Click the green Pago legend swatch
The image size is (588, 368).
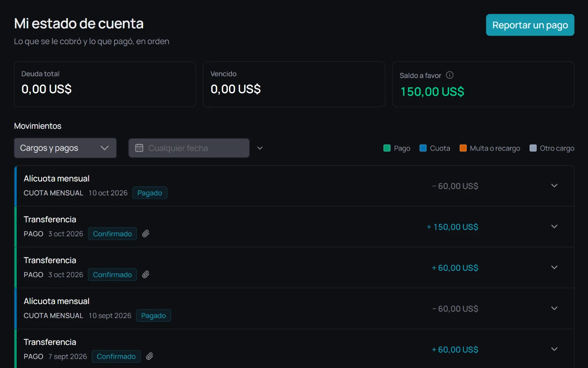387,148
